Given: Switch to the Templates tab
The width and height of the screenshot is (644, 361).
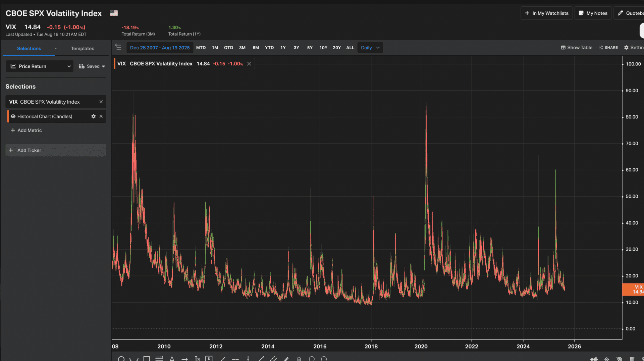Looking at the screenshot, I should (83, 48).
